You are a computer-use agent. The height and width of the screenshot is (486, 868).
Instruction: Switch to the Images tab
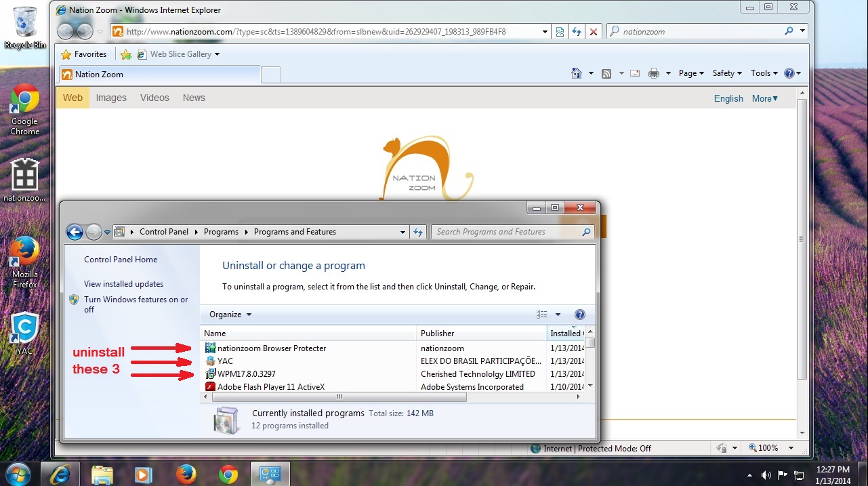coord(111,98)
